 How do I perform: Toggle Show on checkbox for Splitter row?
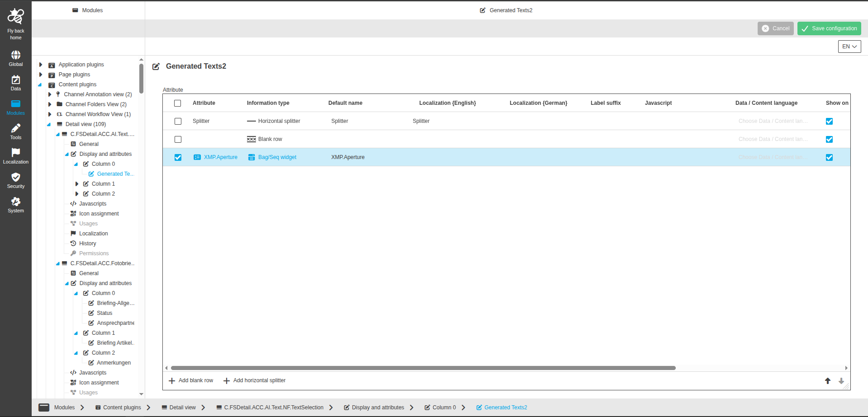coord(829,121)
